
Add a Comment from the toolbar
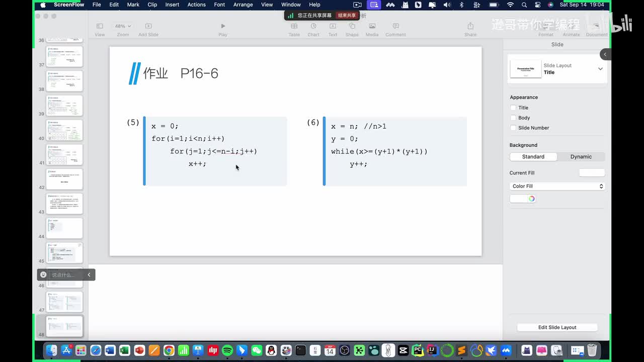coord(395,29)
